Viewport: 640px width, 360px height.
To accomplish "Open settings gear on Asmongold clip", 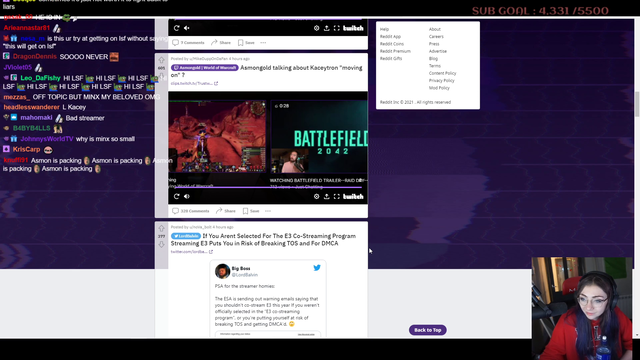I will coord(316,196).
